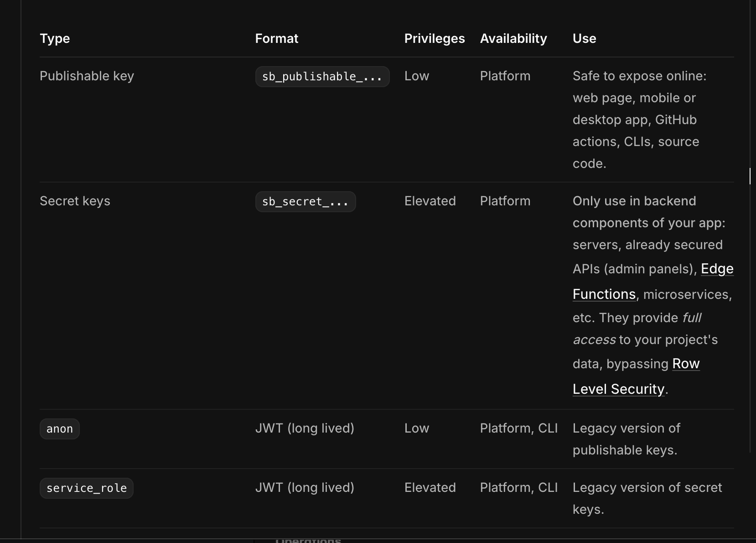Click the italic 'full access' text
This screenshot has height=543, width=756.
click(x=637, y=329)
